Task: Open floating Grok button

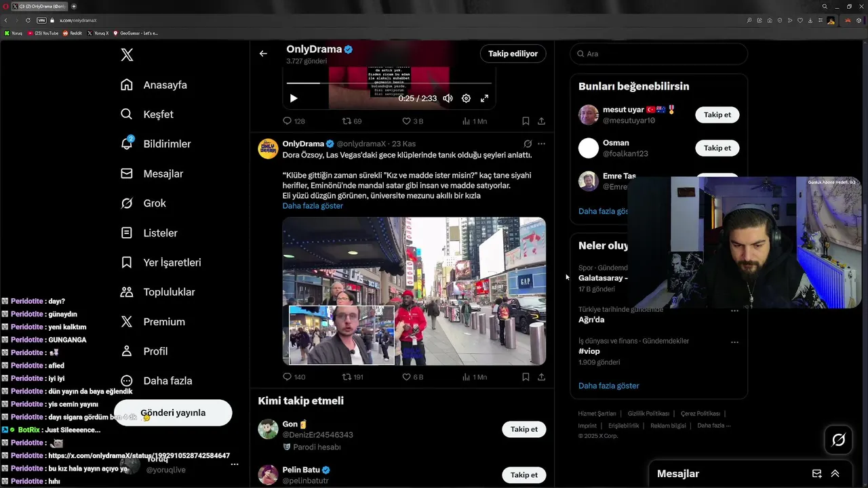Action: click(838, 440)
